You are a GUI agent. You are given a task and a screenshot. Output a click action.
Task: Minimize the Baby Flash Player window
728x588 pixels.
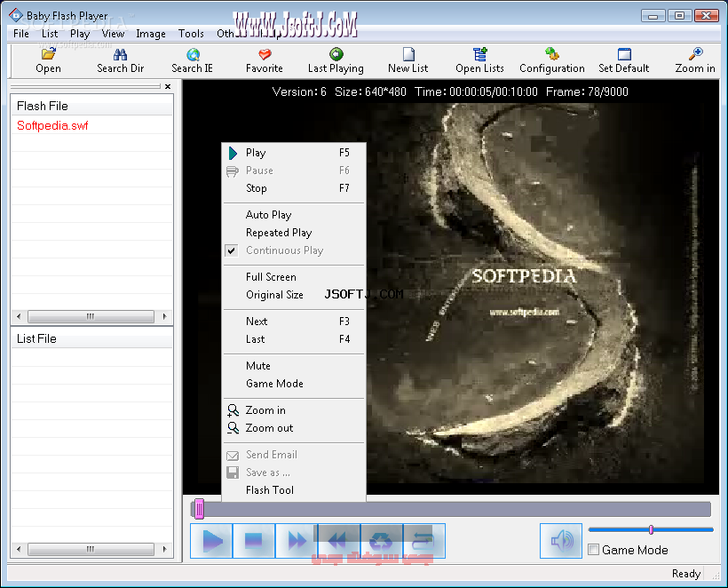point(653,16)
